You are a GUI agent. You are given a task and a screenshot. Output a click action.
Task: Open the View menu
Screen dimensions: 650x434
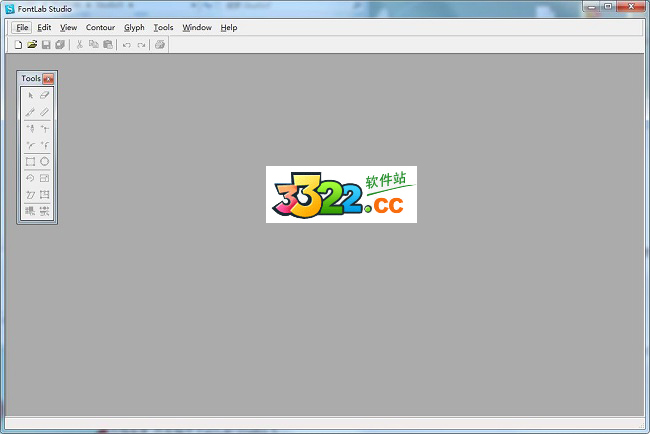tap(68, 28)
